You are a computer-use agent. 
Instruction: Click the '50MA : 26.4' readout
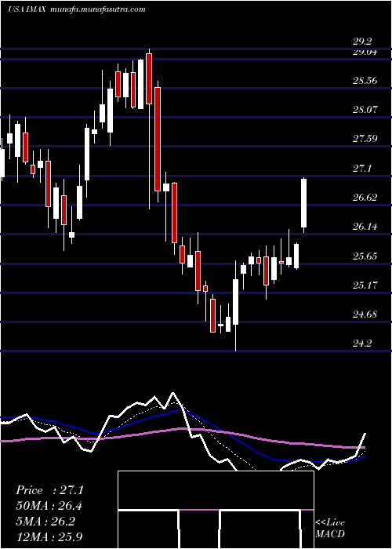click(49, 506)
